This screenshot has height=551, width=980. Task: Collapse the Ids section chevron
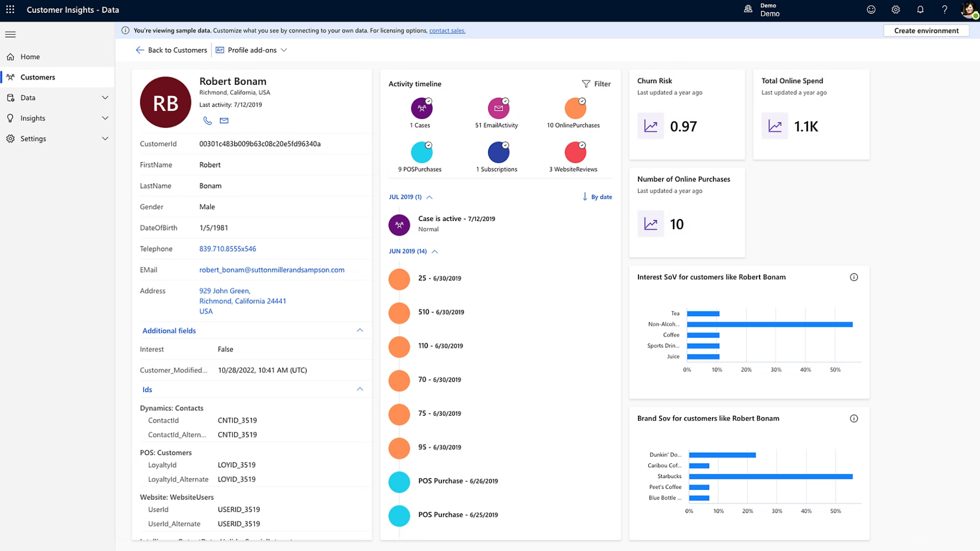[x=360, y=389]
